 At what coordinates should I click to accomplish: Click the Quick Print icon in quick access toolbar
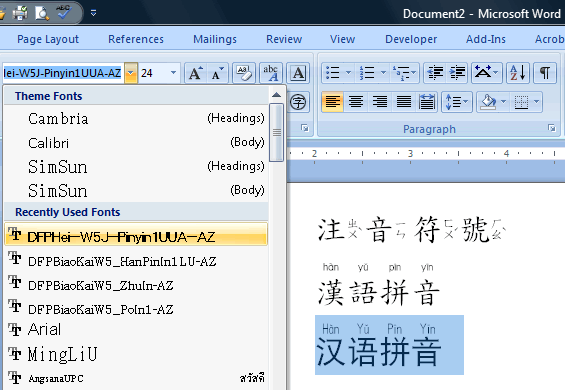[x=20, y=13]
